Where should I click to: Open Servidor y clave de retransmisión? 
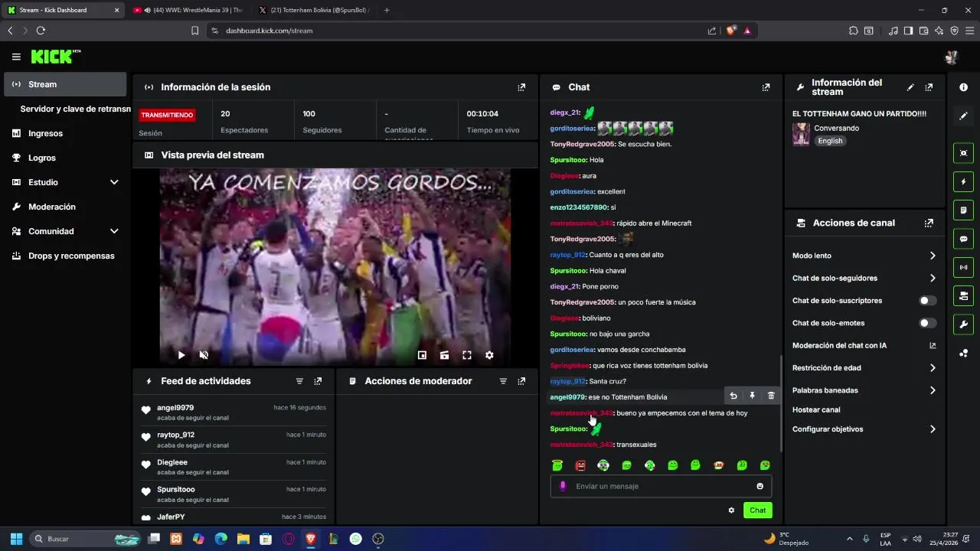coord(75,109)
